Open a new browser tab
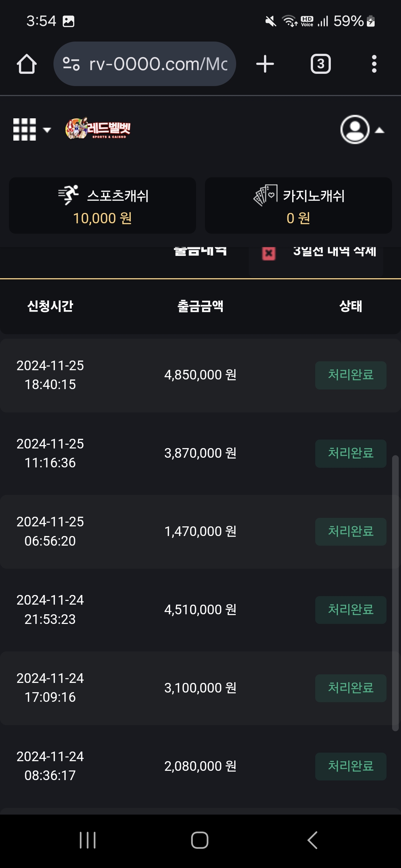This screenshot has width=401, height=868. (265, 64)
